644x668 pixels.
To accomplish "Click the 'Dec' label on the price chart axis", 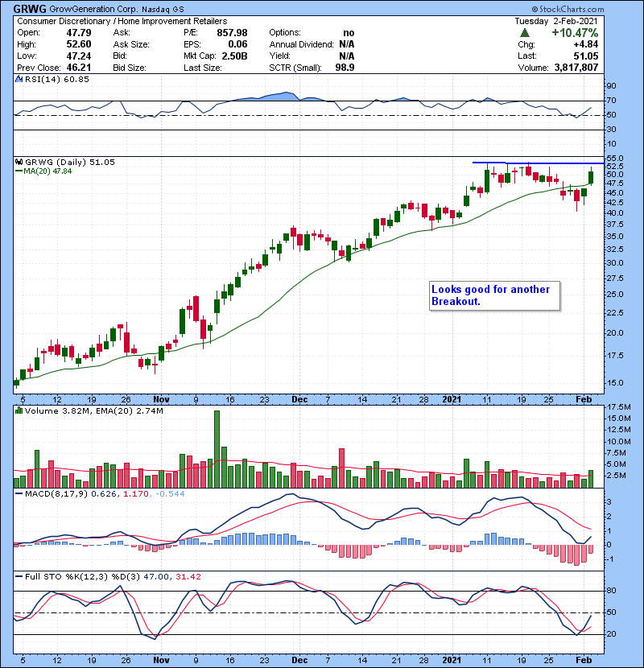I will coord(299,399).
